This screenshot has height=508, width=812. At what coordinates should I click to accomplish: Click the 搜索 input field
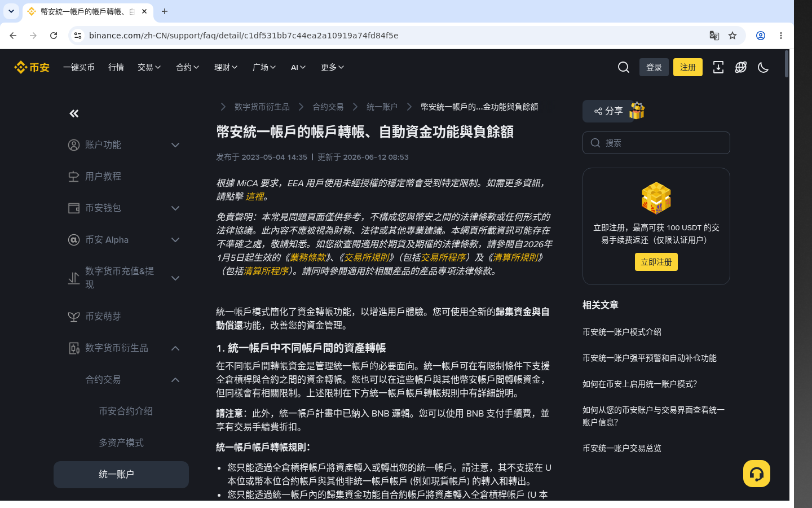[656, 143]
